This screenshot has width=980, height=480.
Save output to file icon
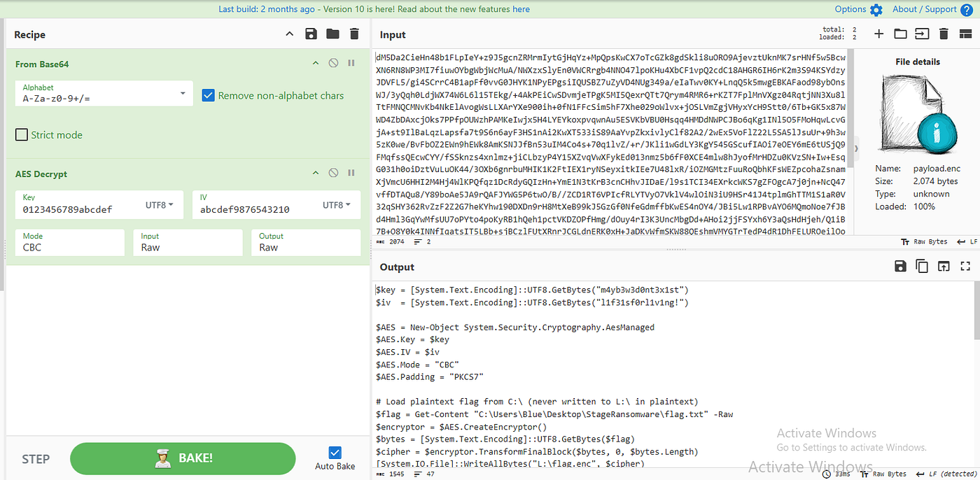coord(900,266)
